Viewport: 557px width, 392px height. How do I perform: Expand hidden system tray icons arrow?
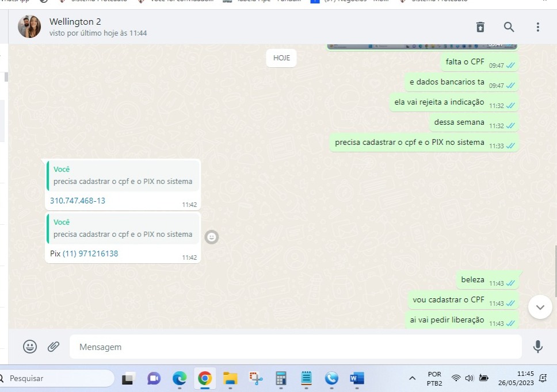(412, 378)
